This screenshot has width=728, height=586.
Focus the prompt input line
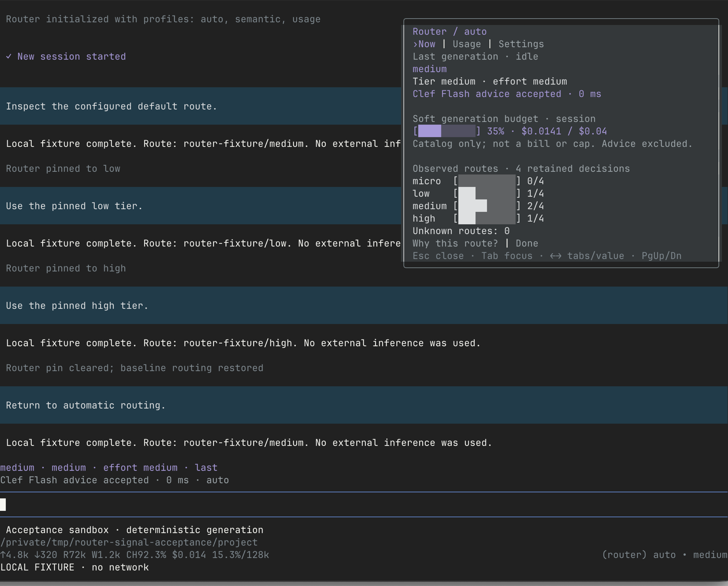[364, 505]
